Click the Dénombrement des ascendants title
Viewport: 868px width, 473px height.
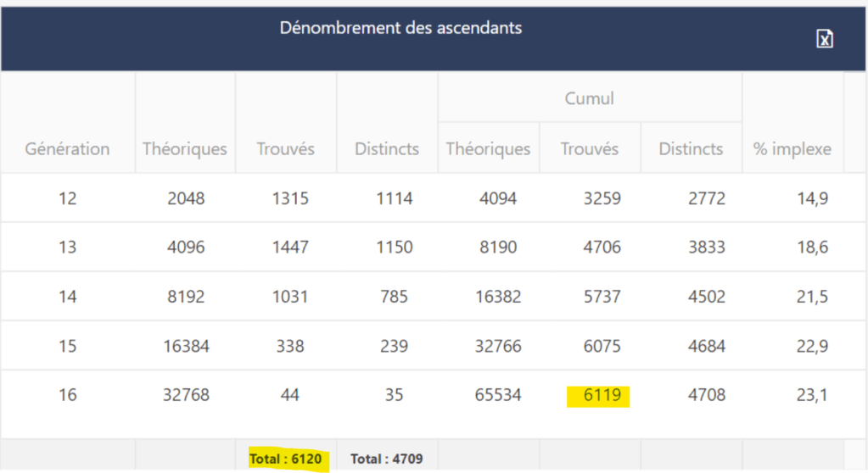(x=400, y=28)
